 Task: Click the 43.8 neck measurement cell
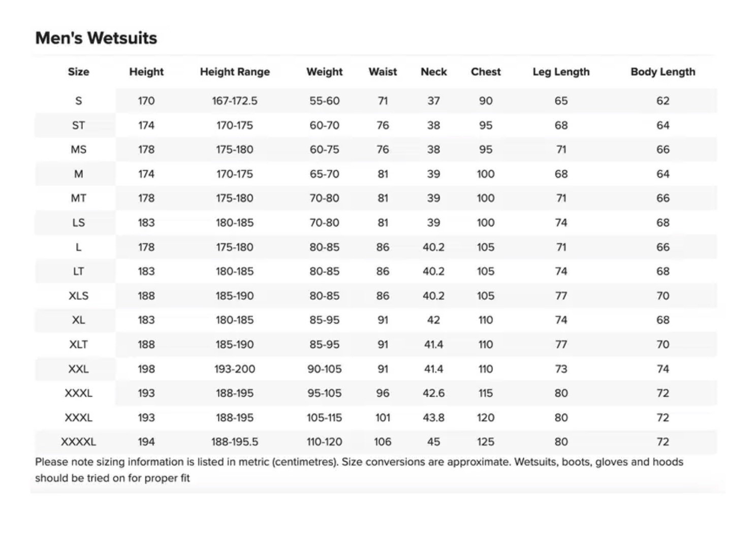point(433,418)
